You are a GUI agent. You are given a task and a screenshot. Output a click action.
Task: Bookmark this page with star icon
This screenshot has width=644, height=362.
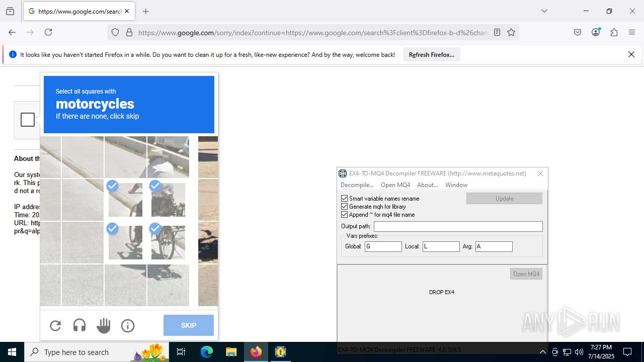tap(511, 32)
